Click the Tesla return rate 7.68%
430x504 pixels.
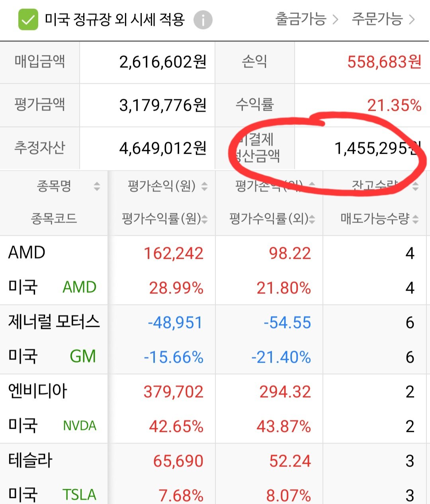click(x=181, y=495)
